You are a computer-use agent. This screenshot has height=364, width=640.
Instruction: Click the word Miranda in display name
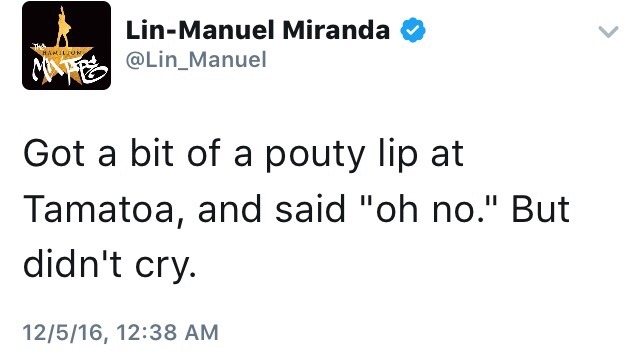click(336, 31)
